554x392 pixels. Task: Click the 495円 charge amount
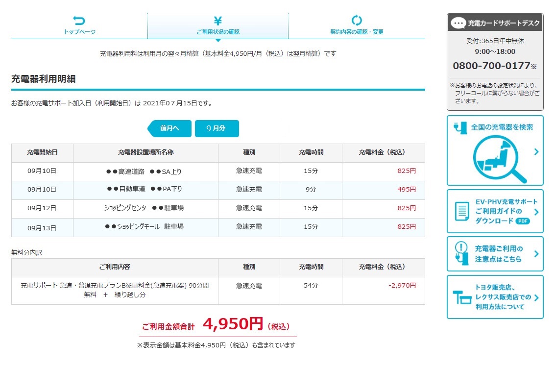click(406, 190)
